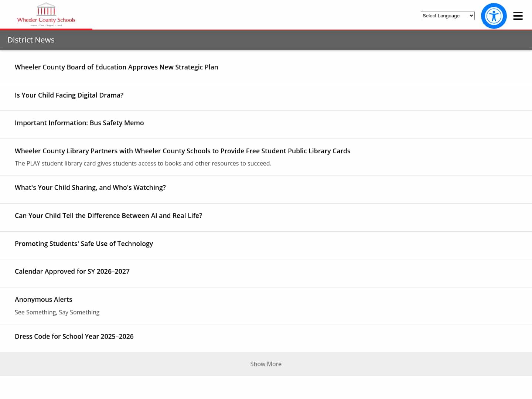Open the accessibility options icon

[x=494, y=16]
